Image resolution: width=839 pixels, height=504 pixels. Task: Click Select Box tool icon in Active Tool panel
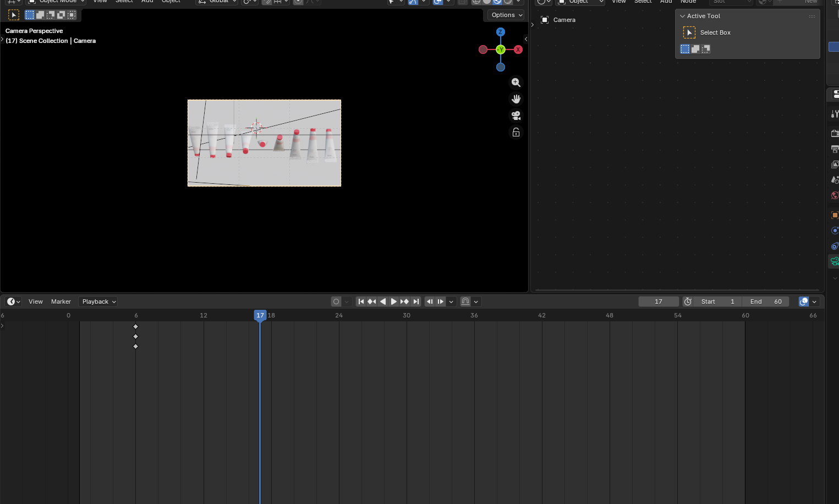[689, 32]
